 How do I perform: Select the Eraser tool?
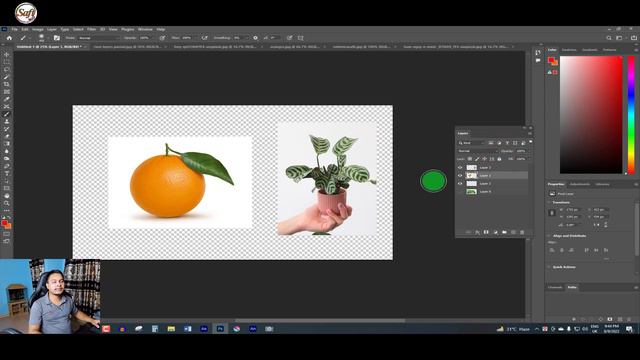[7, 136]
